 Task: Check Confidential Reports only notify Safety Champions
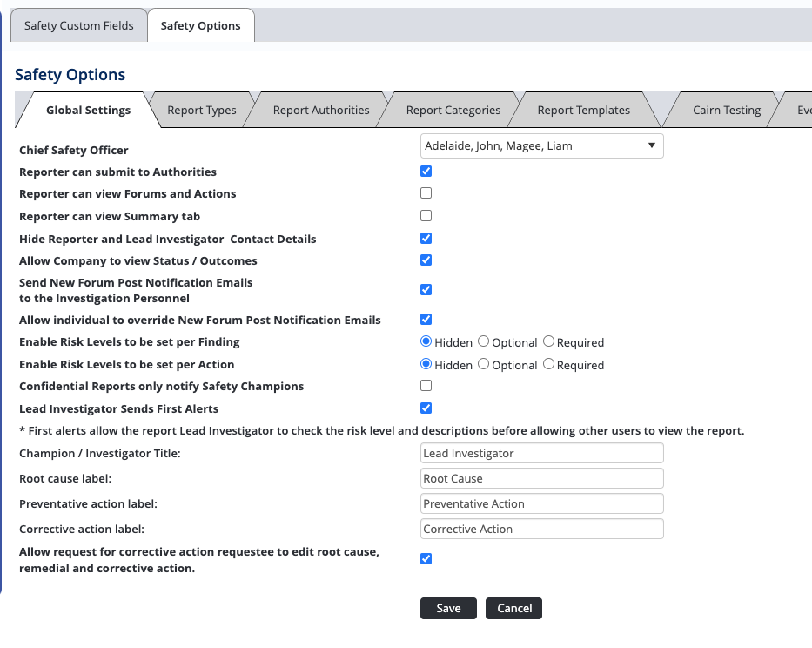tap(426, 386)
